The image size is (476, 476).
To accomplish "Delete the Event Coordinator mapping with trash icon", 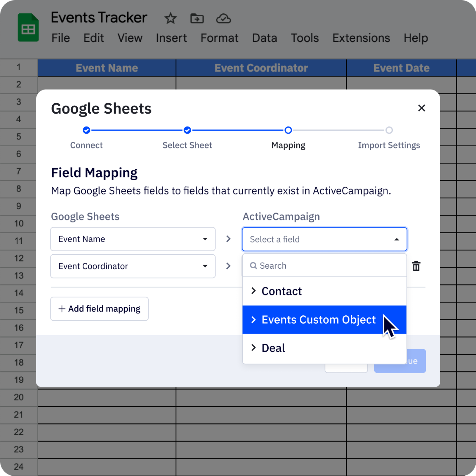I will coord(416,266).
